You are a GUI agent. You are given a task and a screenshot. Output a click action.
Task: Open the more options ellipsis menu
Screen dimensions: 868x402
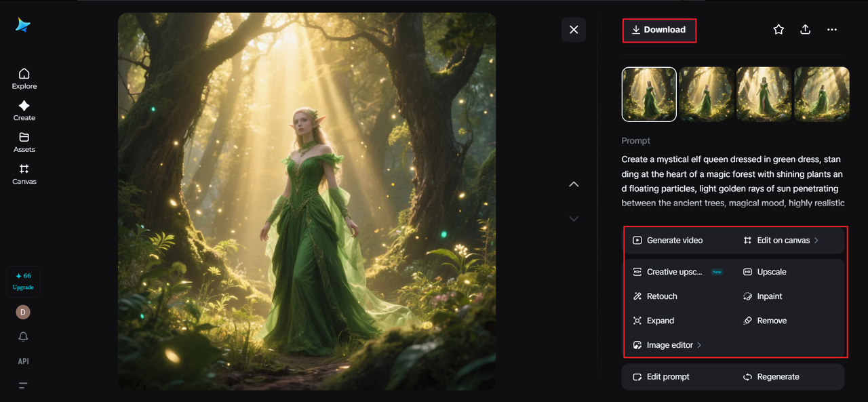832,29
